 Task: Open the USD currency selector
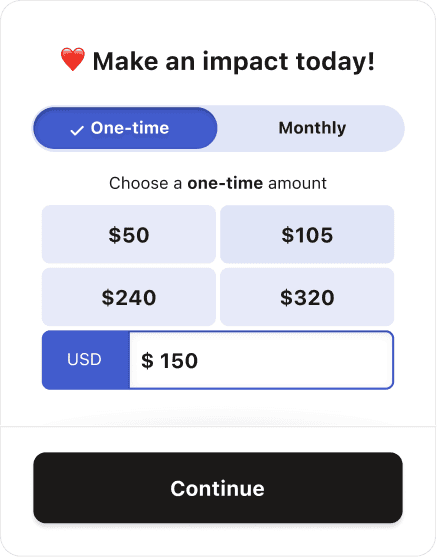tap(85, 360)
